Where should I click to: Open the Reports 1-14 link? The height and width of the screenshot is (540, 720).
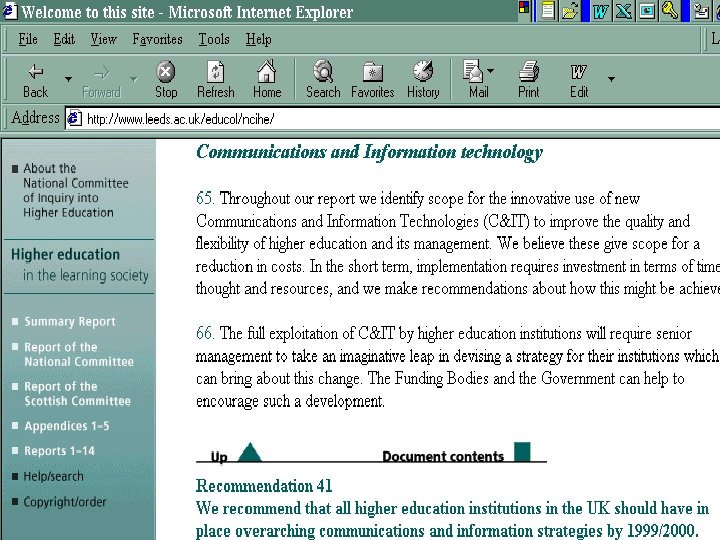60,451
